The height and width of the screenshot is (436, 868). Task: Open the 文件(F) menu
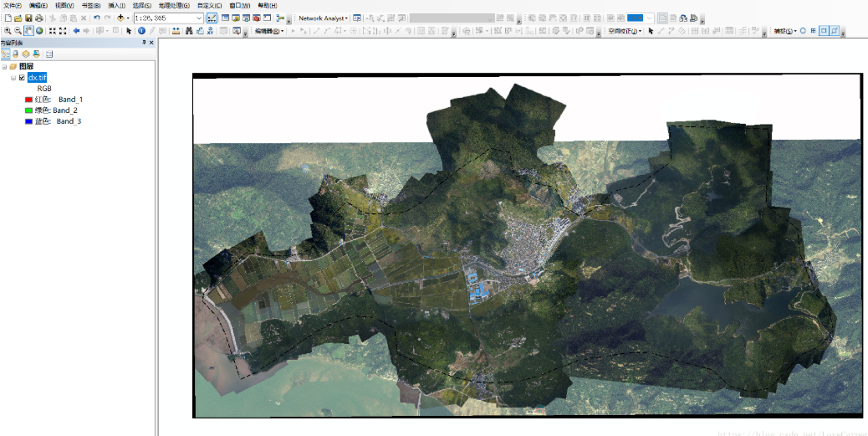13,5
